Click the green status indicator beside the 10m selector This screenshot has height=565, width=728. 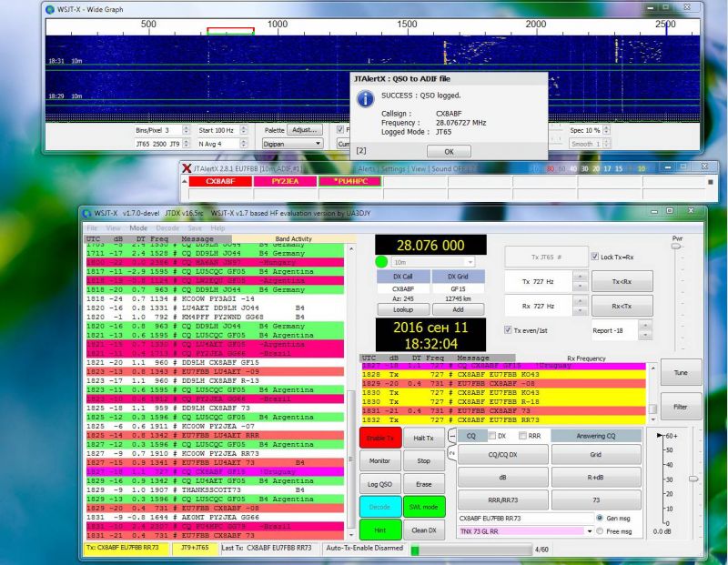(x=381, y=262)
